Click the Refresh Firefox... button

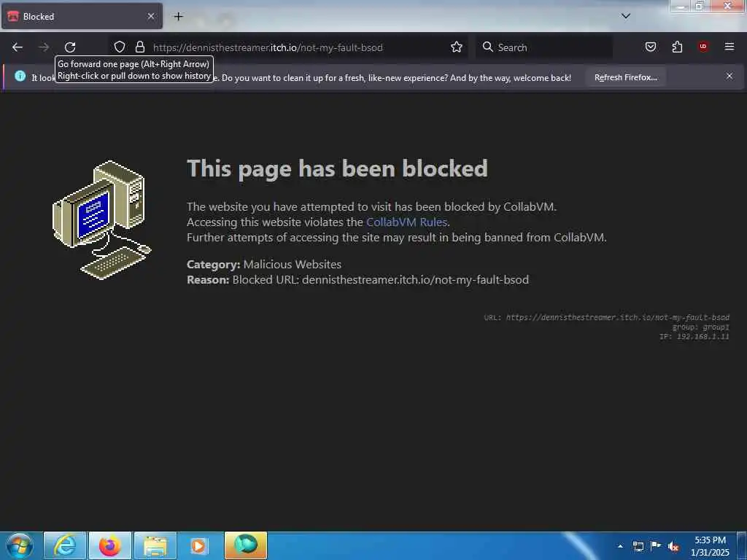coord(625,77)
